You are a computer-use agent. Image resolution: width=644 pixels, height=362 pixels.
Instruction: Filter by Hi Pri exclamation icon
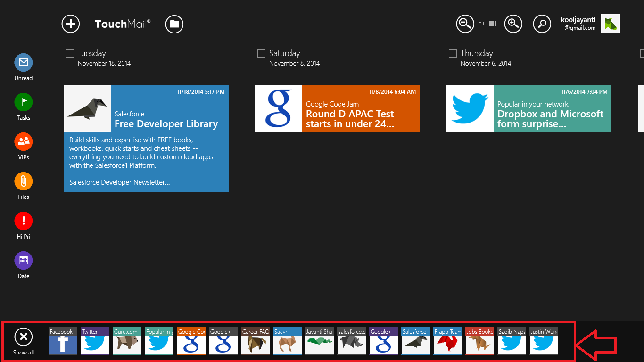point(24,221)
